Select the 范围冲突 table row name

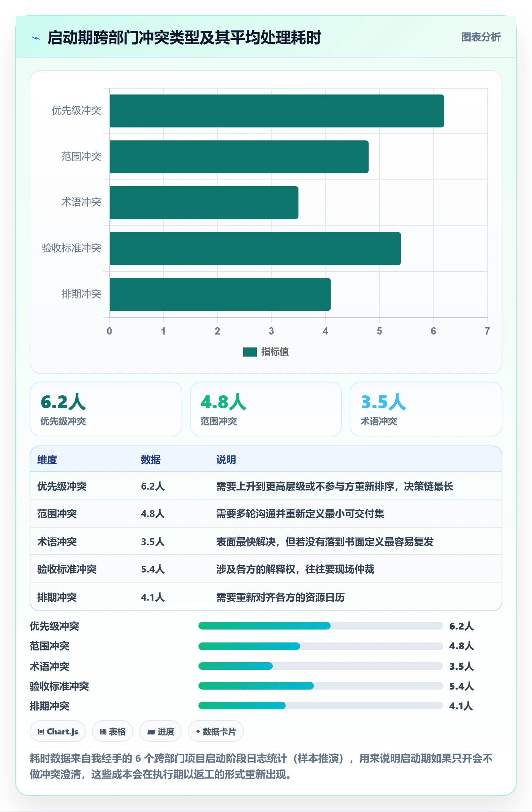57,514
